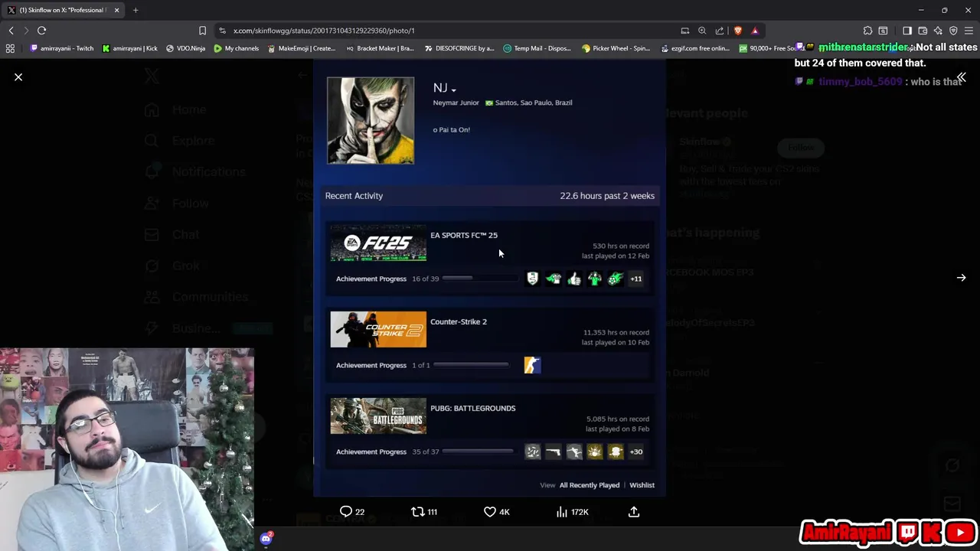Like the post with the heart icon
This screenshot has width=980, height=551.
pos(490,511)
